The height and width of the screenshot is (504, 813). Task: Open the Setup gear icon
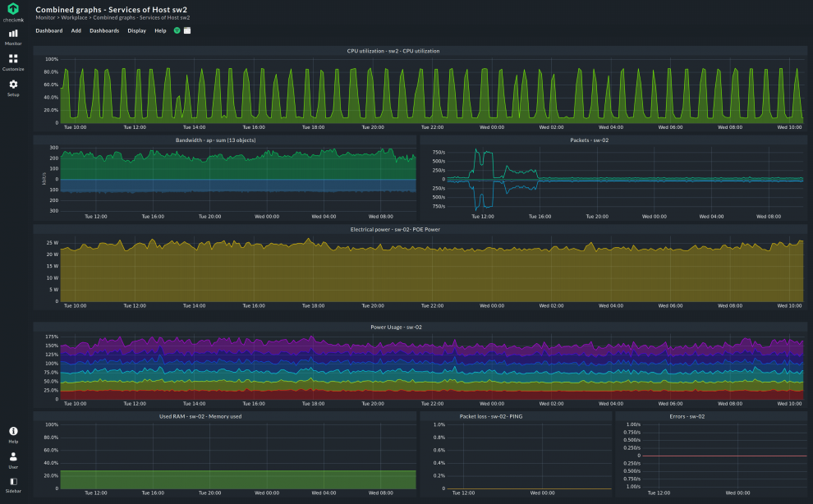[x=13, y=84]
